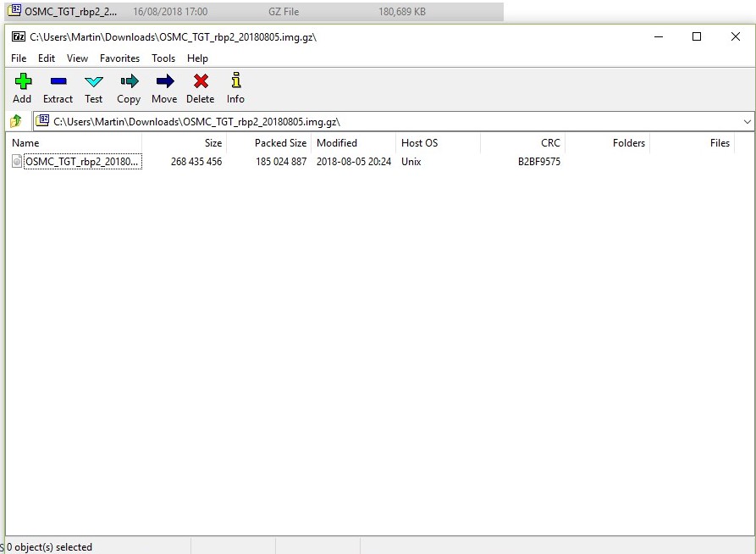Image resolution: width=756 pixels, height=554 pixels.
Task: Minimize the 7-Zip window
Action: click(659, 36)
